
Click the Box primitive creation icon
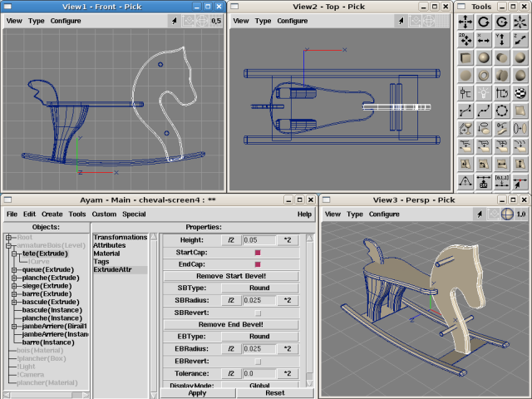(465, 58)
